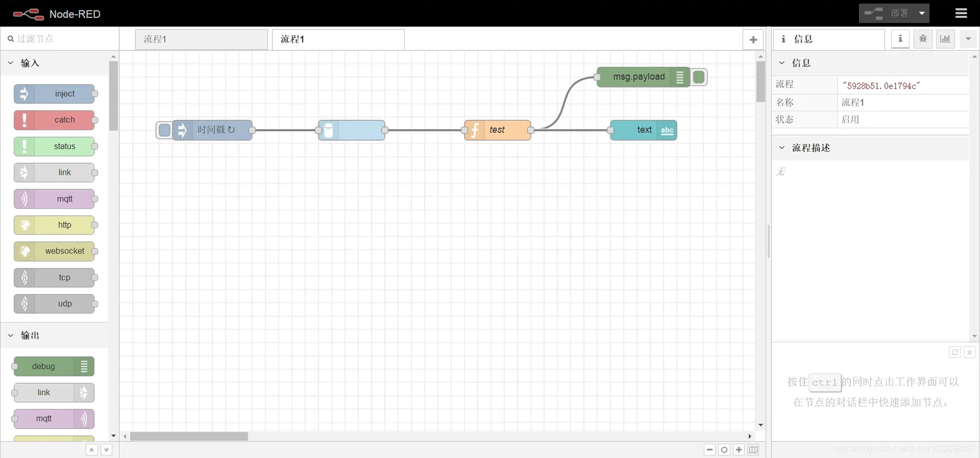Select the input link node in palette
Screen dimensions: 980x458
click(54, 172)
